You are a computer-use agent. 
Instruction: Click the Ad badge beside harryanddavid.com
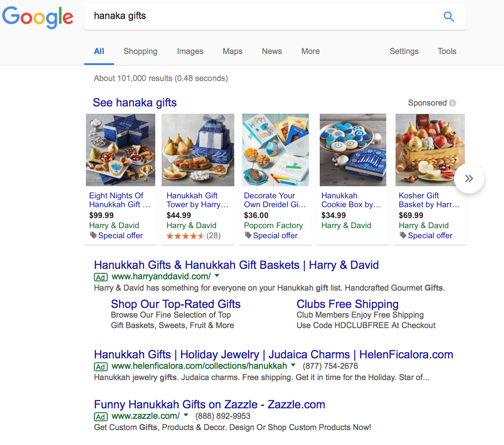pyautogui.click(x=101, y=277)
